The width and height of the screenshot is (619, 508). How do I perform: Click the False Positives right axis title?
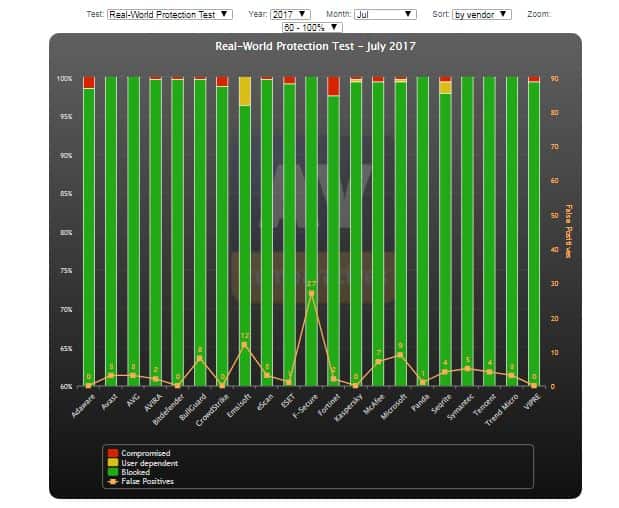pyautogui.click(x=568, y=231)
